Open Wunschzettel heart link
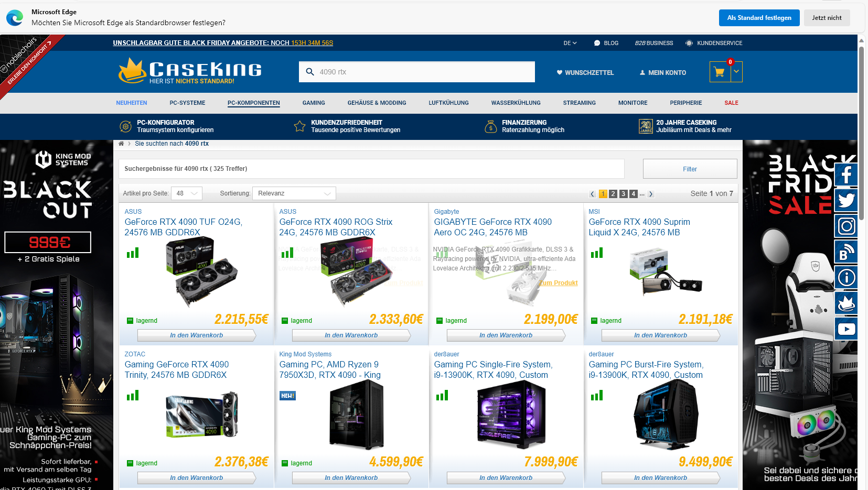Screen dimensions: 868x490 [585, 73]
